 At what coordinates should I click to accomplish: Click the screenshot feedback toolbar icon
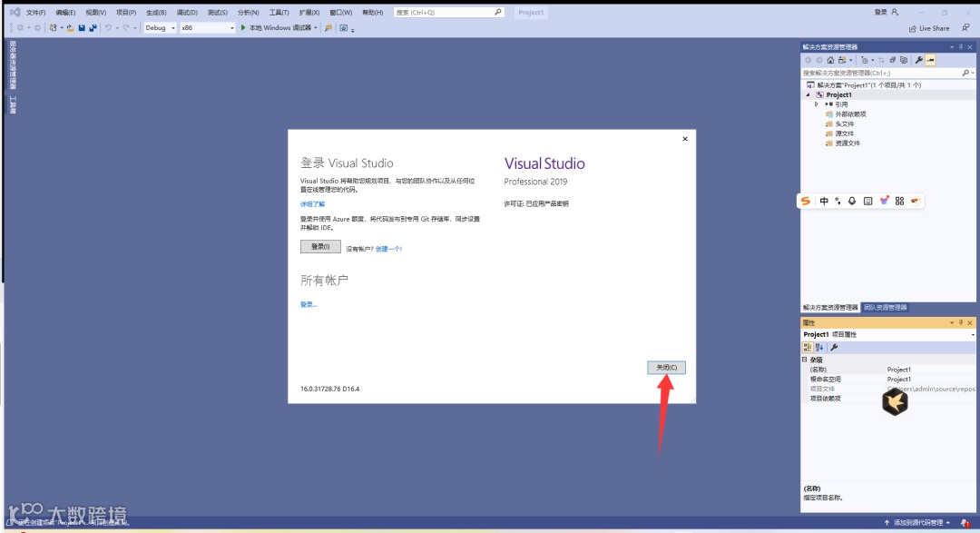(x=343, y=27)
